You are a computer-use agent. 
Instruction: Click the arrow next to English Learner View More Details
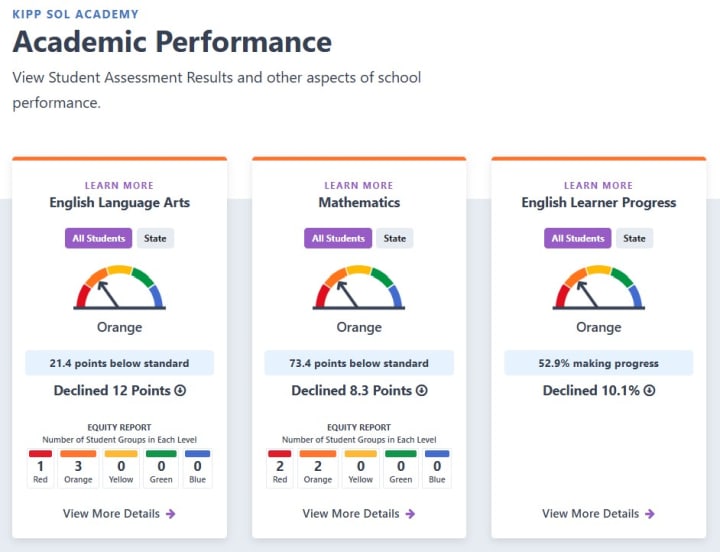coord(650,514)
